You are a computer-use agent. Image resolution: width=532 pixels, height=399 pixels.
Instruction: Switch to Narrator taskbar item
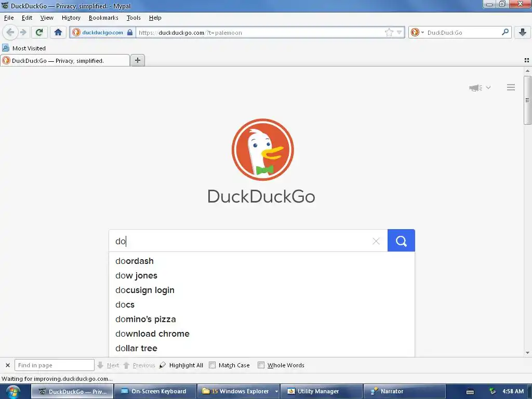point(404,391)
